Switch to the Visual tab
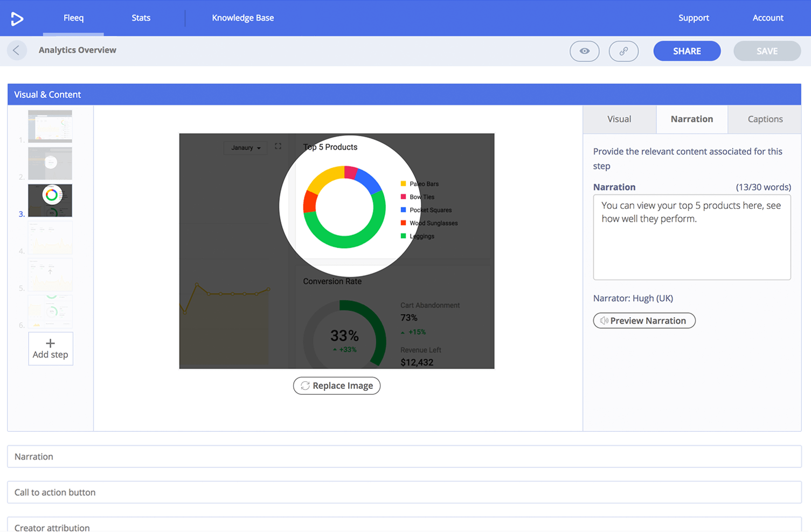The image size is (811, 532). pyautogui.click(x=619, y=119)
